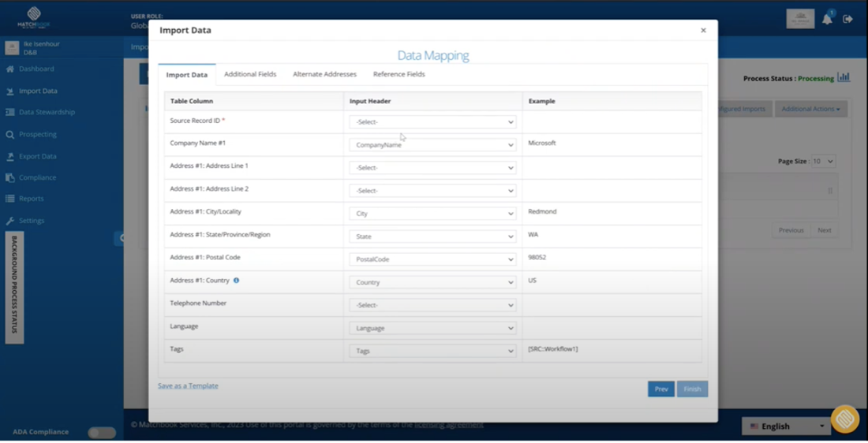Click the Table Column header
Image resolution: width=868 pixels, height=443 pixels.
[x=192, y=101]
